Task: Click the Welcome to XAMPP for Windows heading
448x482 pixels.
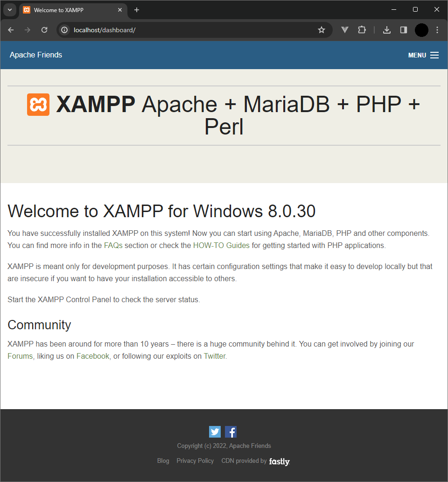Action: coord(161,211)
